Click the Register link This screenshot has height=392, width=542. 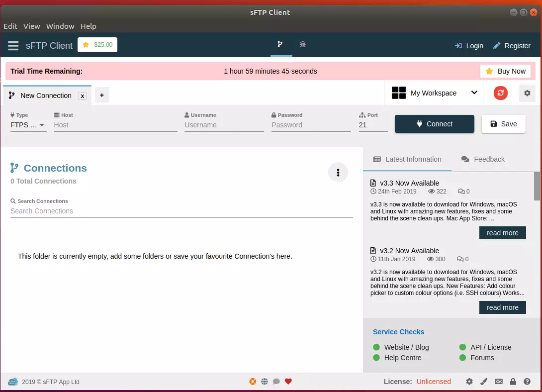tap(512, 46)
